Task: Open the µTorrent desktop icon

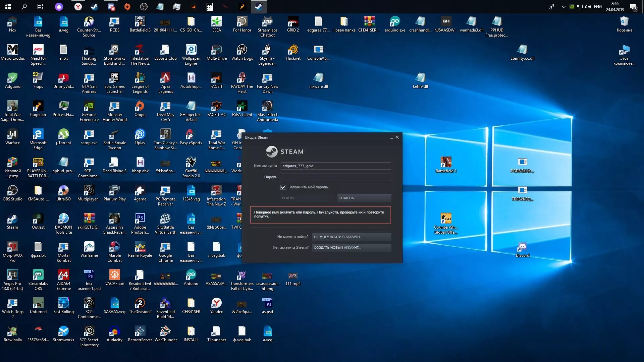Action: 63,137
